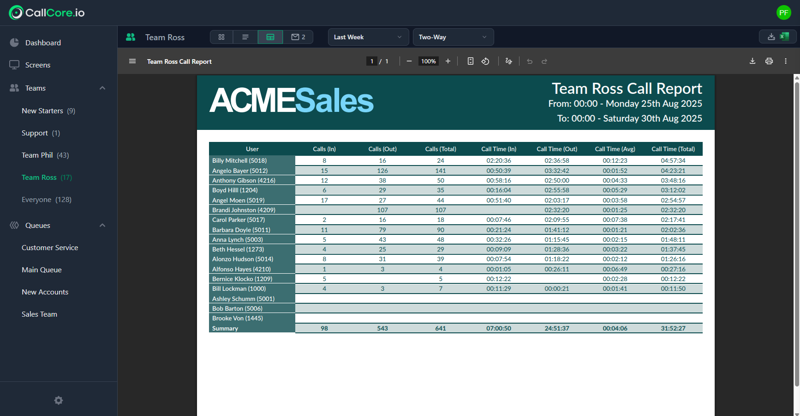
Task: Open the PDF sidebar menu icon
Action: 132,61
